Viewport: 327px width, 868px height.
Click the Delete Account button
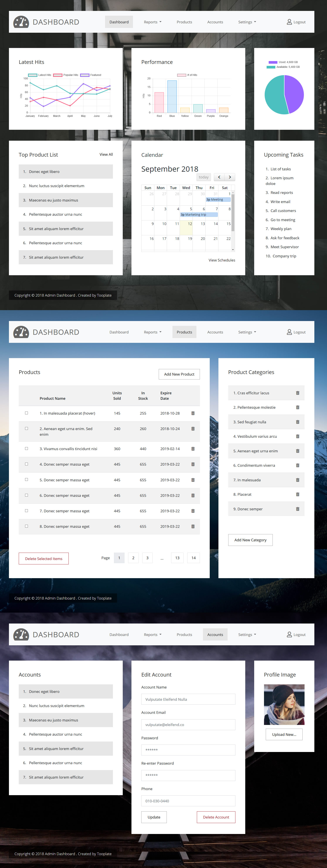coord(216,817)
